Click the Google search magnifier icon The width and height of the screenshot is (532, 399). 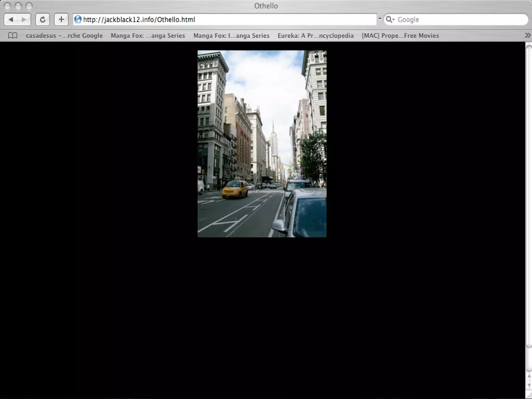coord(389,19)
